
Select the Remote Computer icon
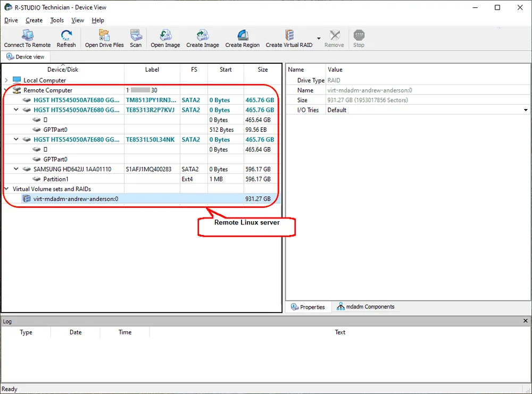pos(16,90)
